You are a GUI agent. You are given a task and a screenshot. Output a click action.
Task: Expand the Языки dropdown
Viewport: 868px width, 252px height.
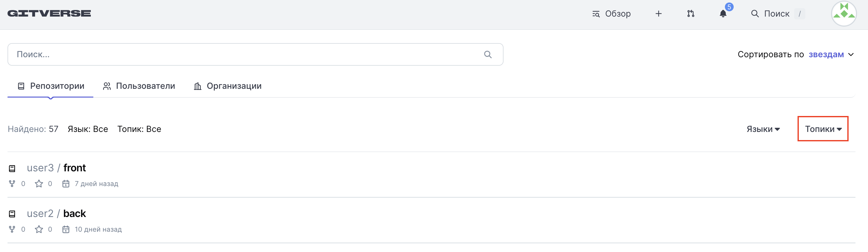click(x=763, y=129)
